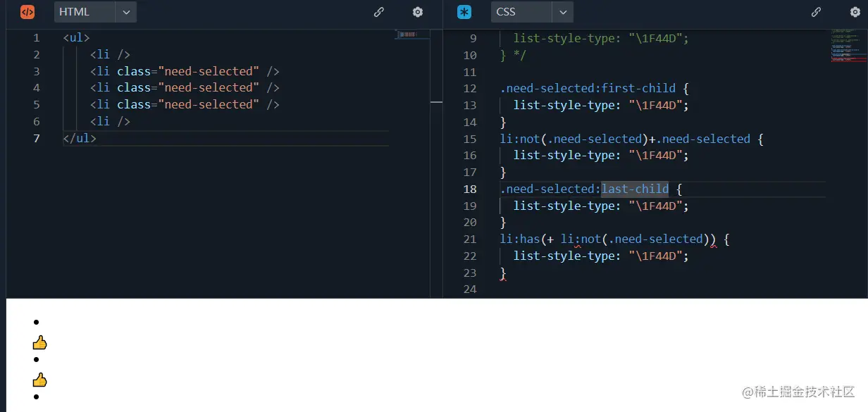Image resolution: width=868 pixels, height=412 pixels.
Task: Click the HTML editor minimap
Action: [412, 34]
